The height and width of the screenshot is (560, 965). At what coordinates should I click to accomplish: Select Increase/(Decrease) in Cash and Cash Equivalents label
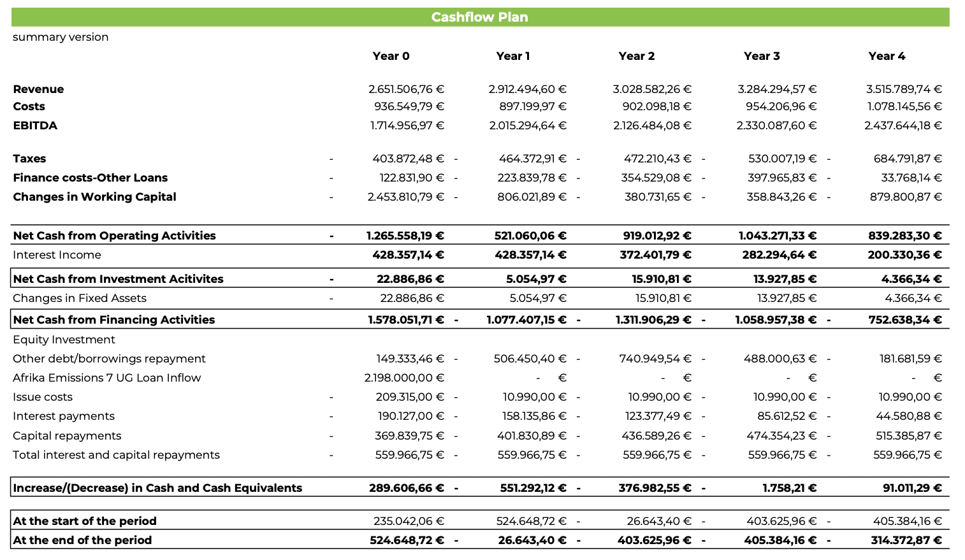click(157, 488)
